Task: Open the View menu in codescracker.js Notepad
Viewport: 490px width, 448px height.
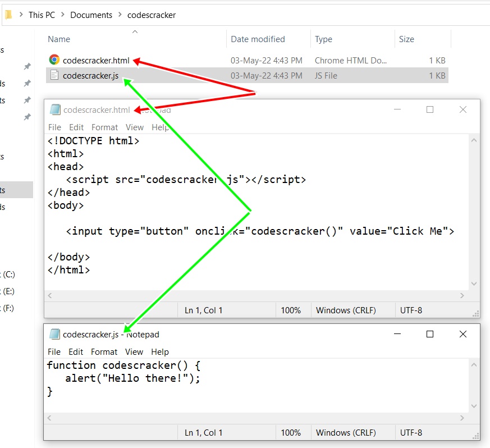Action: pyautogui.click(x=134, y=351)
